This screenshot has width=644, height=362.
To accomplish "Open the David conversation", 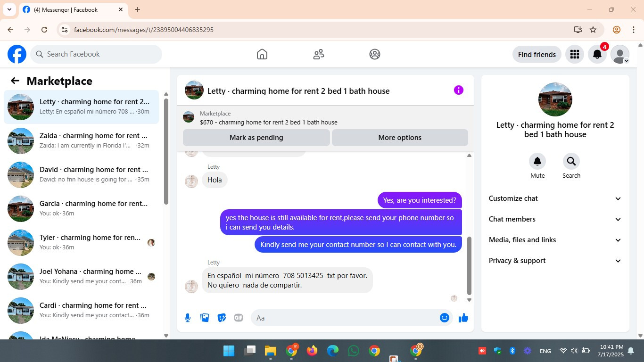I will click(82, 175).
